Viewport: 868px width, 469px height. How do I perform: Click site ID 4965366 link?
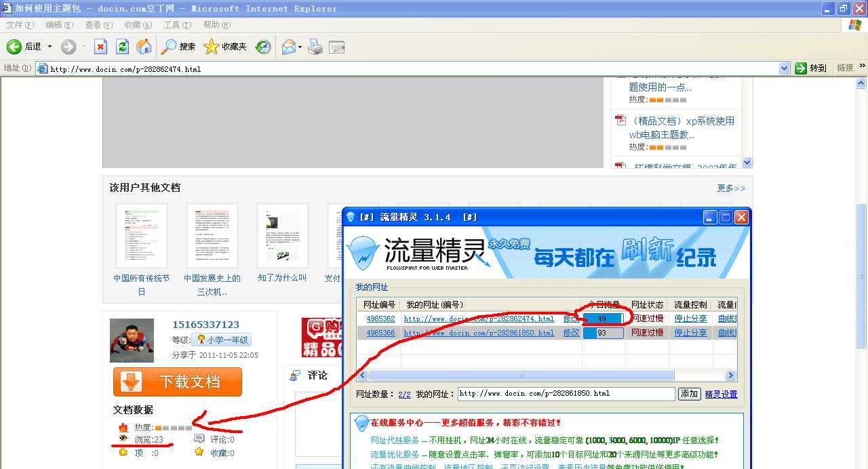380,333
